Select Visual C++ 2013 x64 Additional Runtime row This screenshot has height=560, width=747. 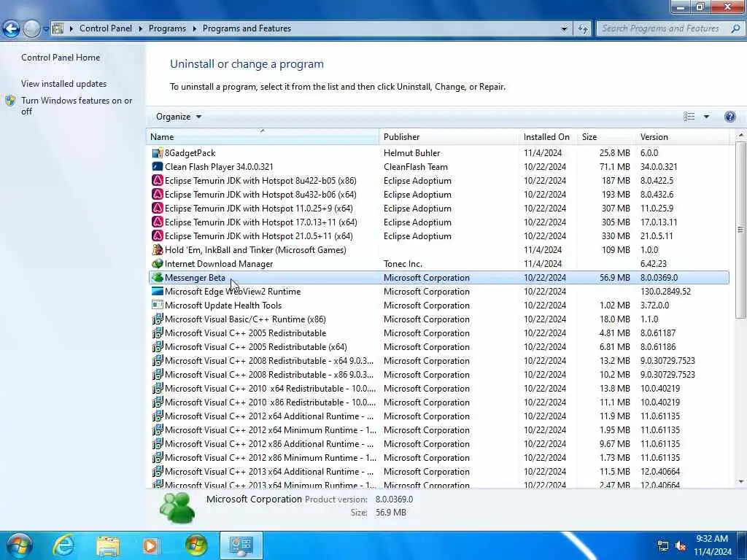(x=438, y=472)
